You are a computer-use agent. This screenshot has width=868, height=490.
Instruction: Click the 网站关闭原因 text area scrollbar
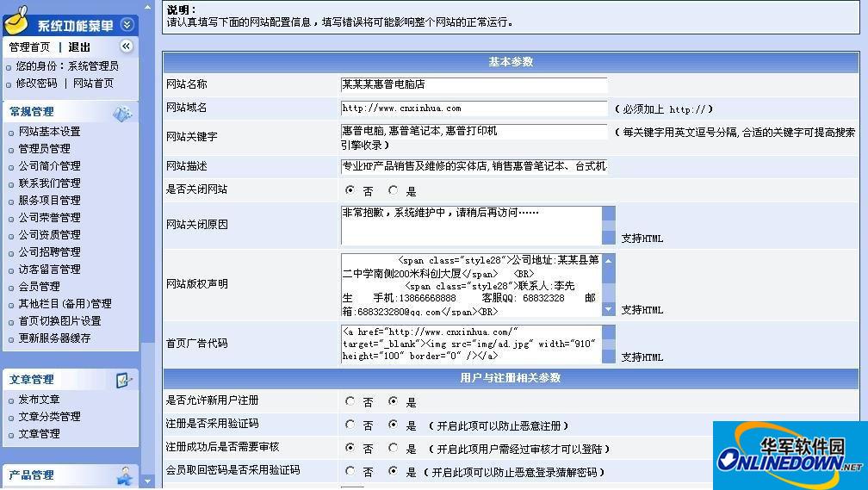(608, 226)
